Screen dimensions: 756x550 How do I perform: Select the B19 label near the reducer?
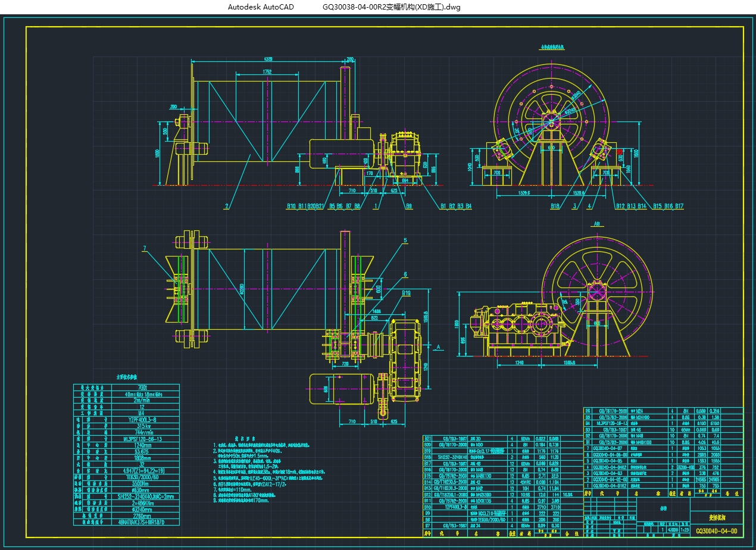tap(406, 293)
